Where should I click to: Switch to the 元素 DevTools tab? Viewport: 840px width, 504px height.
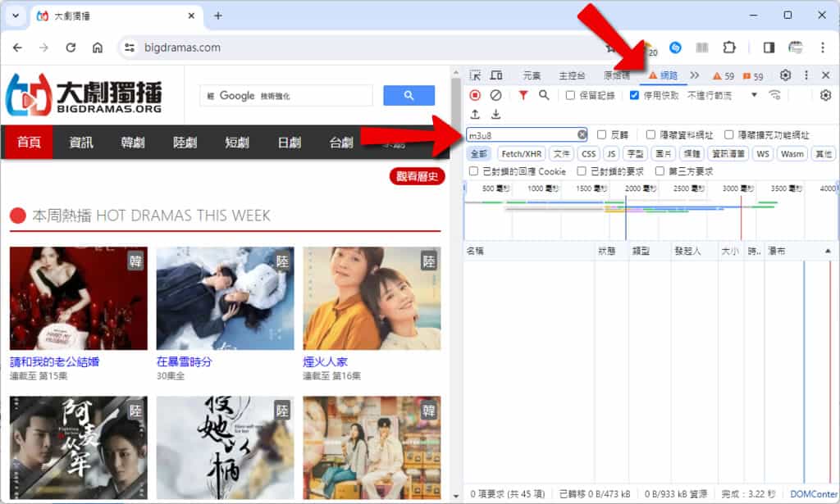532,76
